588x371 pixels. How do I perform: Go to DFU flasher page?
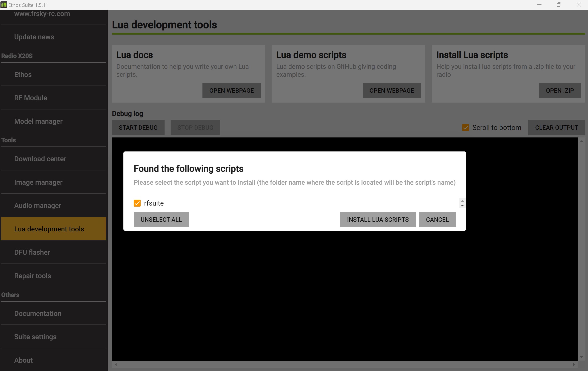[x=32, y=252]
